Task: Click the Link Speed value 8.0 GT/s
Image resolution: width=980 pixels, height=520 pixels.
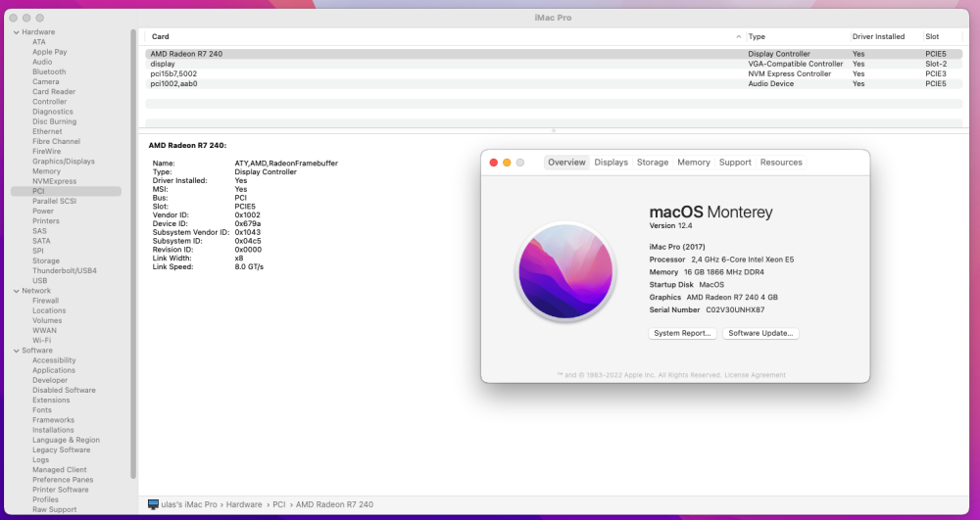Action: point(249,267)
